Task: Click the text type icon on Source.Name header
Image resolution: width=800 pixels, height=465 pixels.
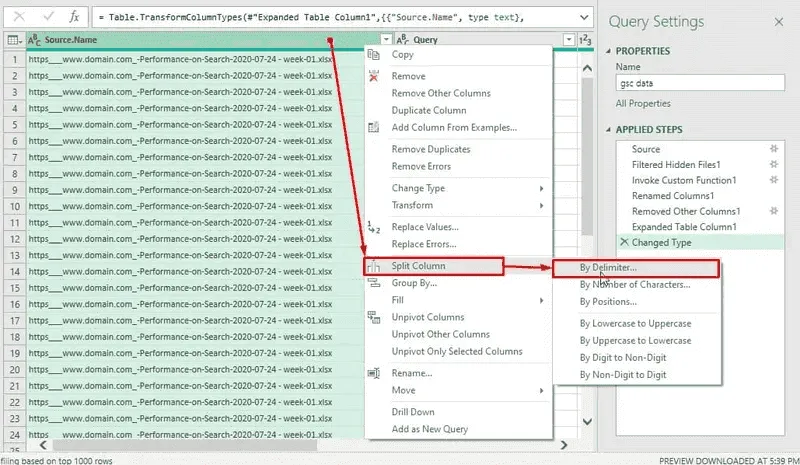Action: pyautogui.click(x=35, y=40)
